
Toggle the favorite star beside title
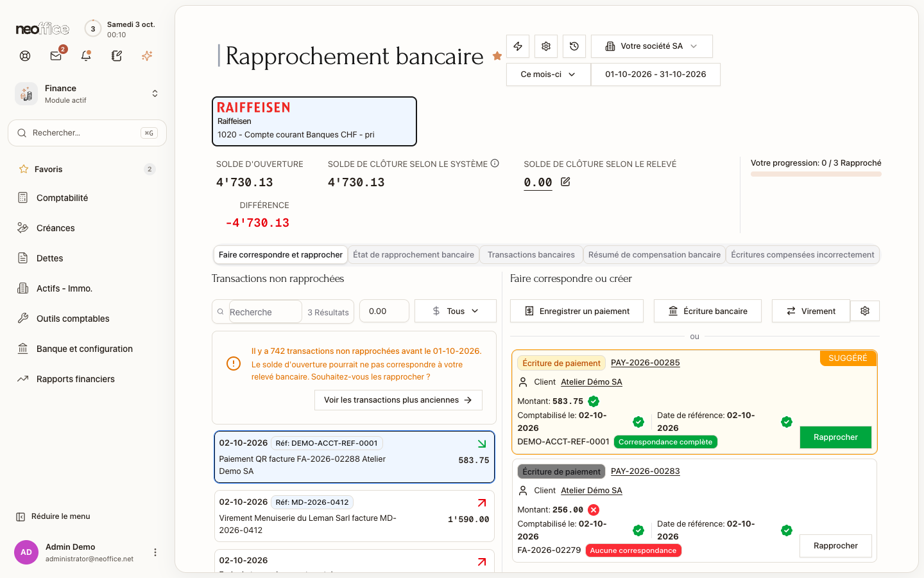tap(497, 56)
